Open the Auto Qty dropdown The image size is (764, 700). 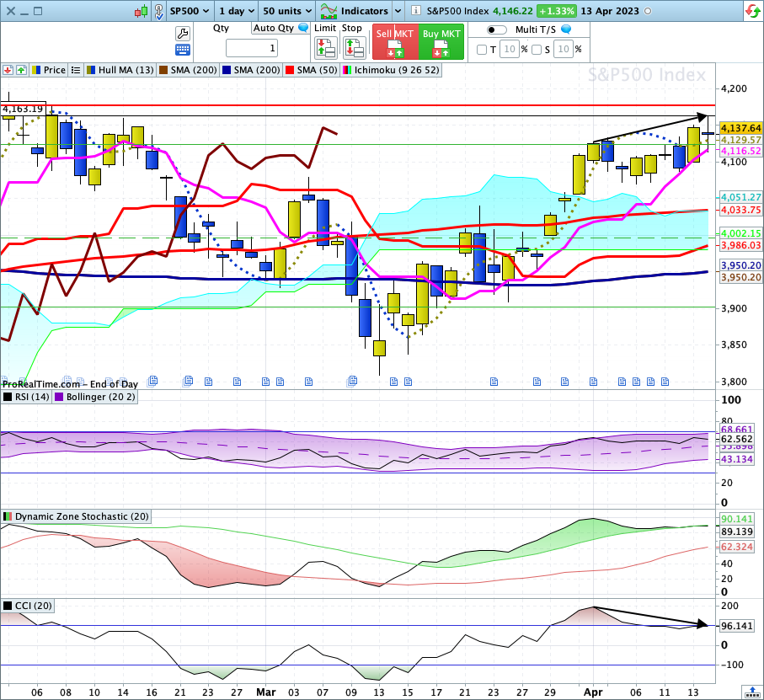point(274,28)
